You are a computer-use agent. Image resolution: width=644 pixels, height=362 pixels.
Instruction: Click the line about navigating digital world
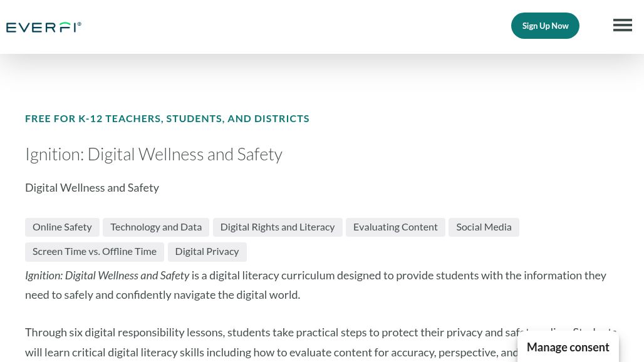tap(163, 295)
